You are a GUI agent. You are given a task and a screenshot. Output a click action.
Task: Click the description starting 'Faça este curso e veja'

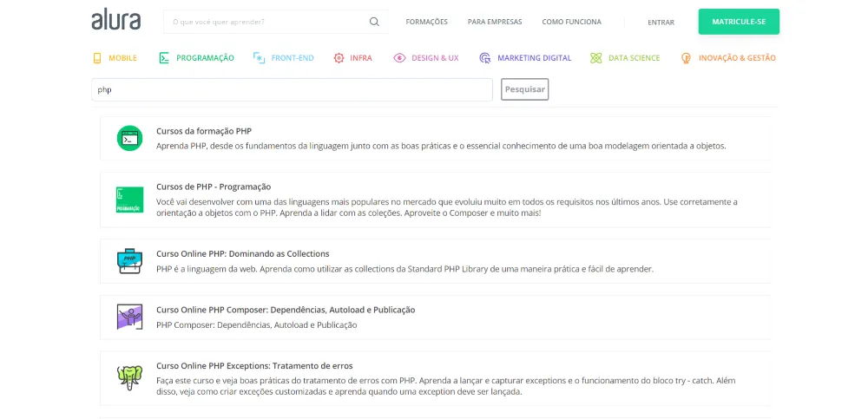(445, 386)
